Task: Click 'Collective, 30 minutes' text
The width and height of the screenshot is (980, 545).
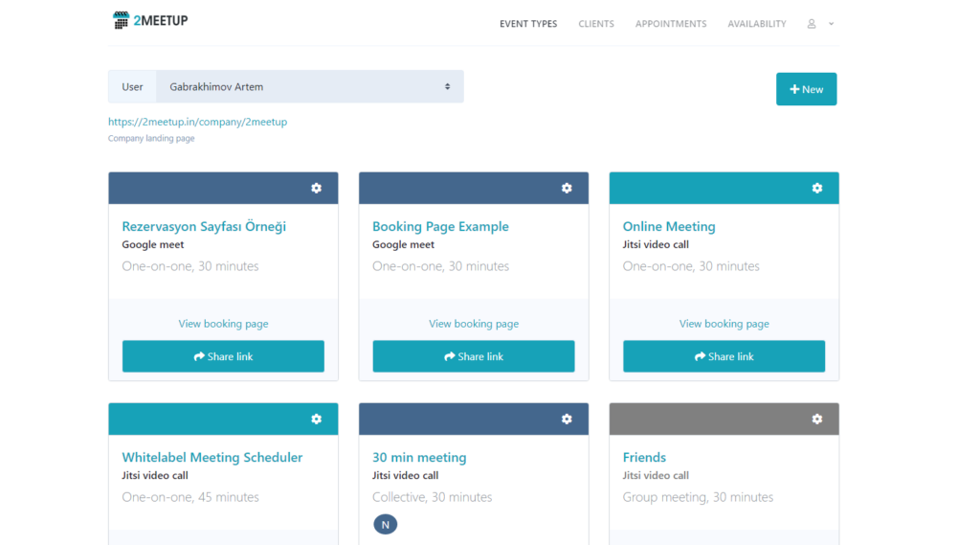Action: (432, 497)
